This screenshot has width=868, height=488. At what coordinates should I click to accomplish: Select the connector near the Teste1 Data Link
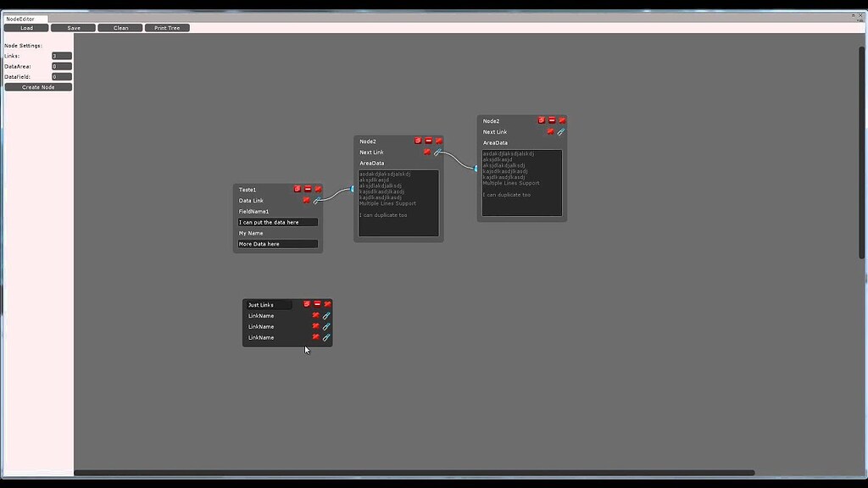[318, 201]
